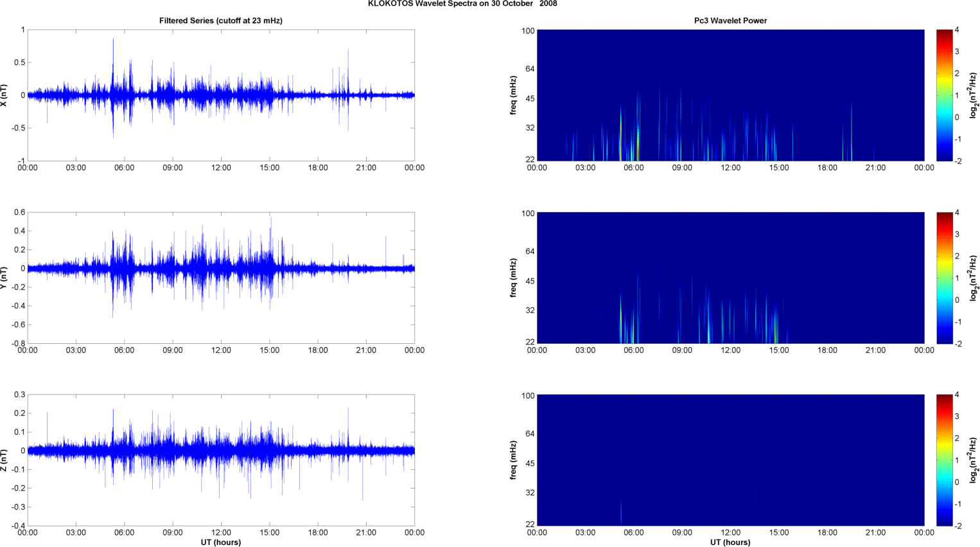Click the X component spike near 05:20

click(x=113, y=64)
